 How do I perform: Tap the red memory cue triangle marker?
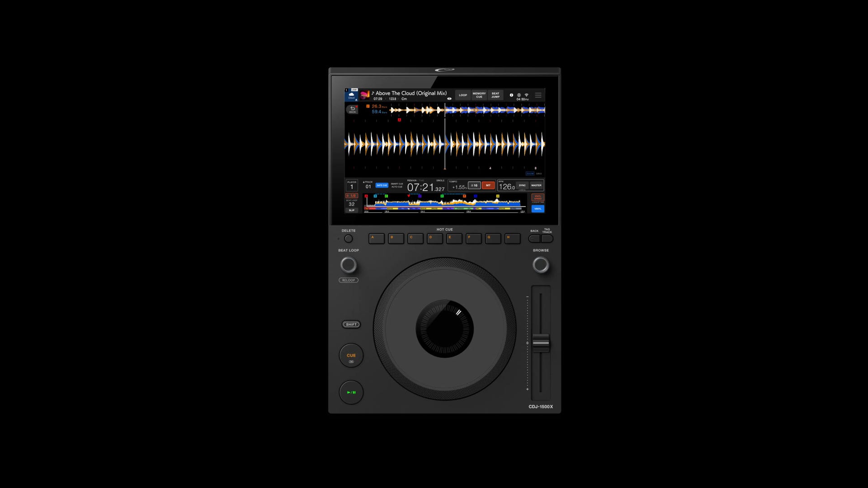coord(409,196)
